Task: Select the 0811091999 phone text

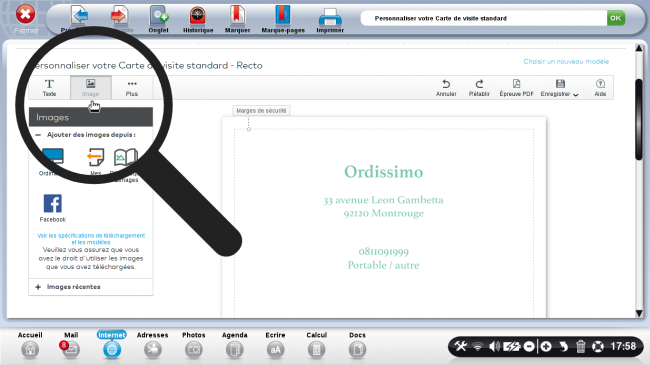Action: click(x=383, y=252)
